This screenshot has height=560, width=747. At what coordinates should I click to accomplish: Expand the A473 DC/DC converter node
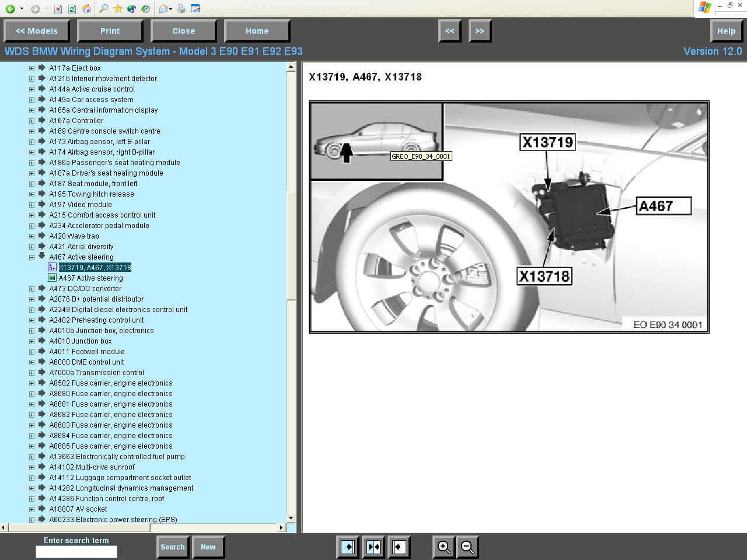click(x=32, y=289)
